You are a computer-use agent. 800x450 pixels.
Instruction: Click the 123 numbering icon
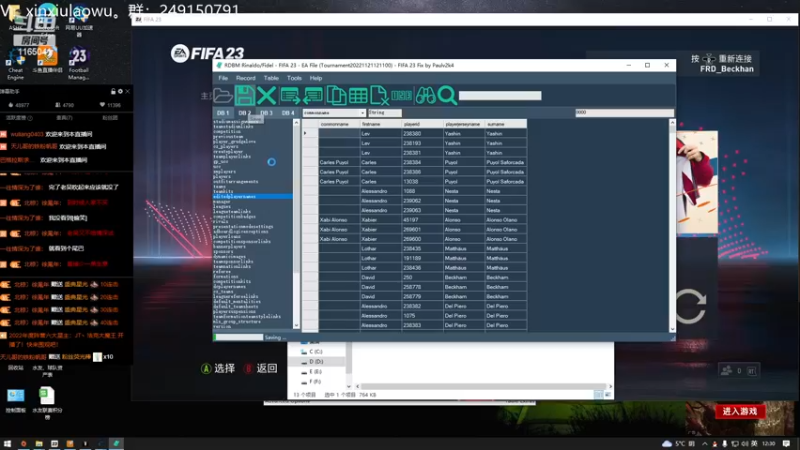click(x=402, y=95)
